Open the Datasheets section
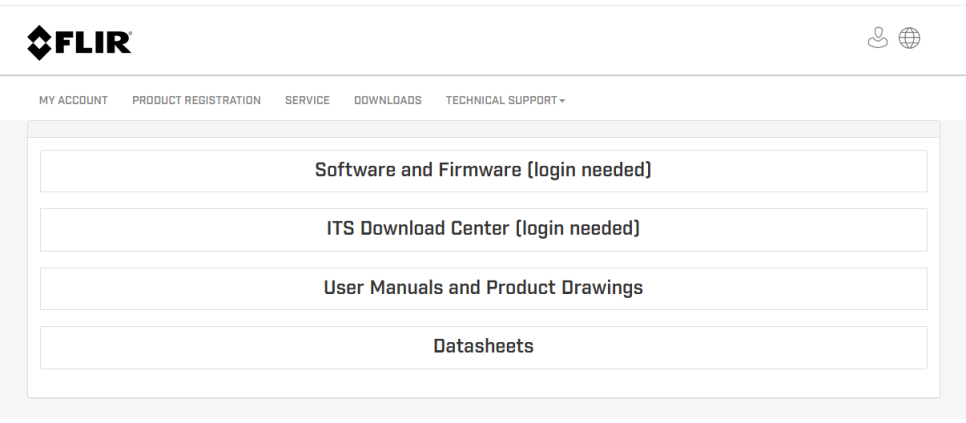966x423 pixels. click(484, 348)
